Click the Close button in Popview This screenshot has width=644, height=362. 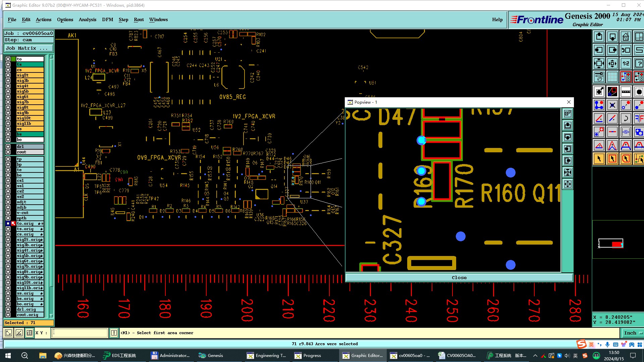click(459, 278)
